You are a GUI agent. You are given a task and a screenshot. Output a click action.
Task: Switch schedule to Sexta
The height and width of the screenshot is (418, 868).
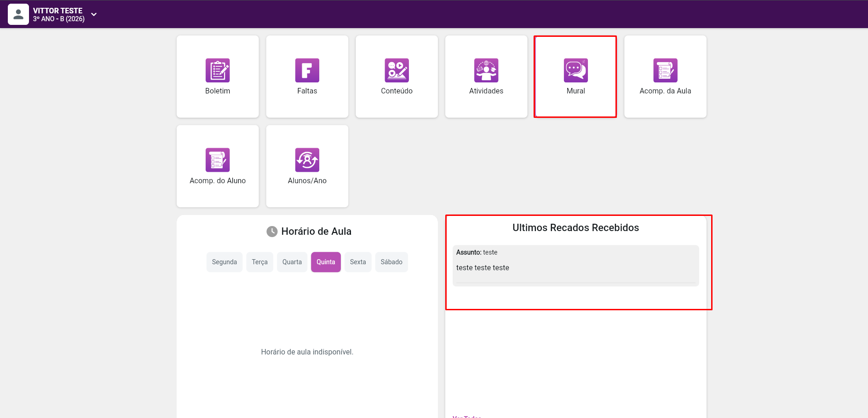click(358, 262)
